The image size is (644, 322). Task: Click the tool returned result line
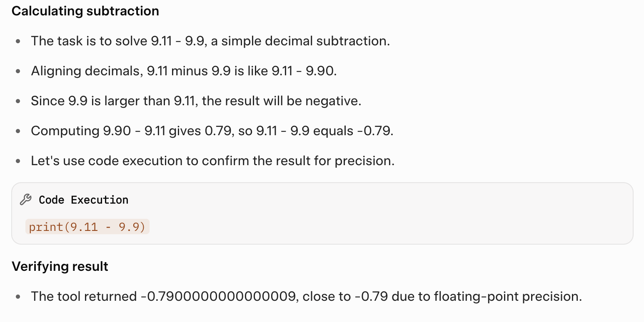coord(306,297)
